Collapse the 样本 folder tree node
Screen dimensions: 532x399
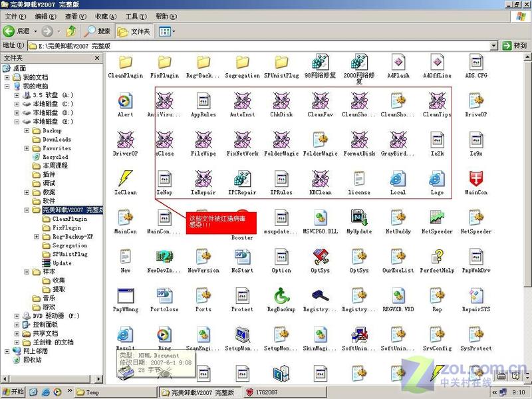point(27,272)
